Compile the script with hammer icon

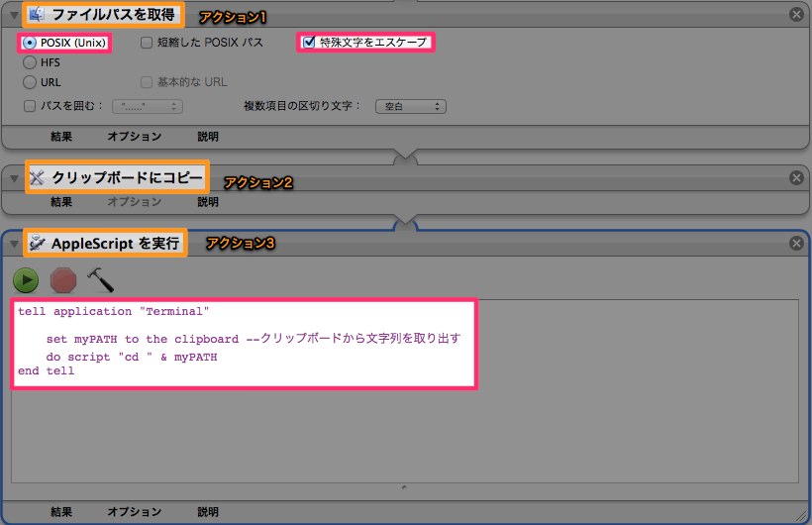click(x=100, y=280)
